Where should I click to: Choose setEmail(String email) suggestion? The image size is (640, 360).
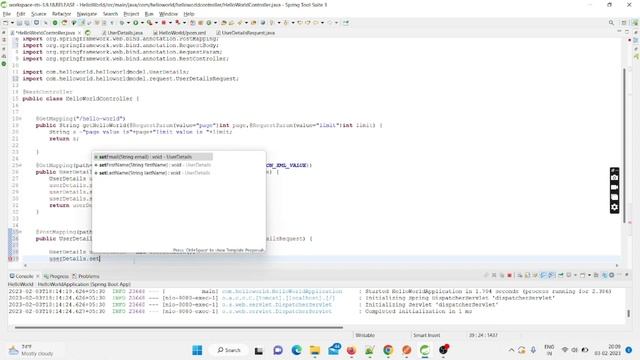click(153, 157)
